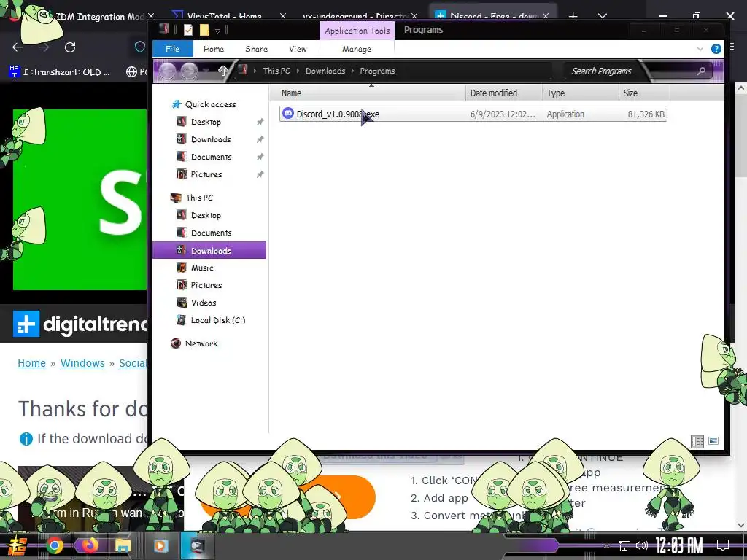Sort files by Size column
747x560 pixels.
click(x=644, y=93)
